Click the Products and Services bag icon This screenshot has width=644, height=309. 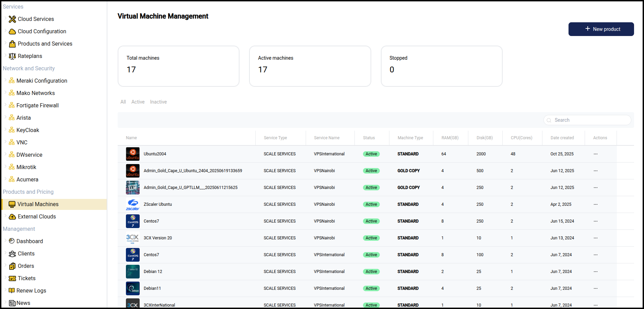[12, 44]
